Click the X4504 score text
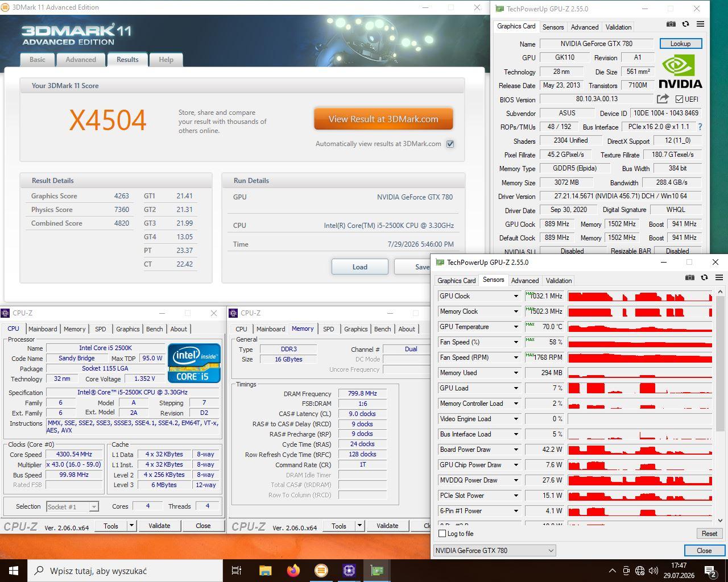The height and width of the screenshot is (582, 728). (x=108, y=120)
